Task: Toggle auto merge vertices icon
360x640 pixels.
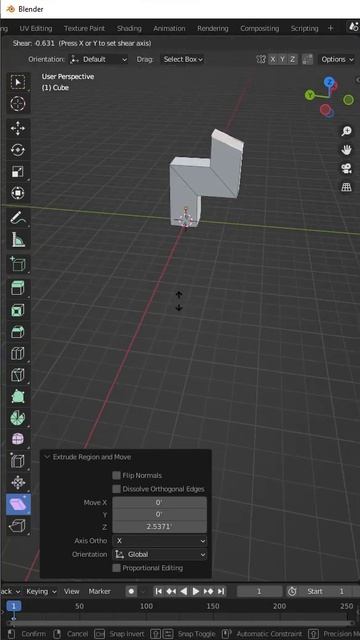Action: point(307,59)
